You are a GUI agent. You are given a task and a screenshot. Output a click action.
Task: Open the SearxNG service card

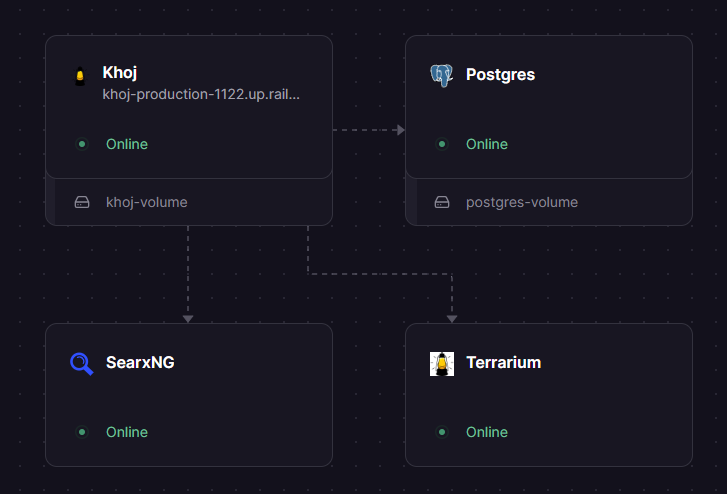pyautogui.click(x=188, y=395)
